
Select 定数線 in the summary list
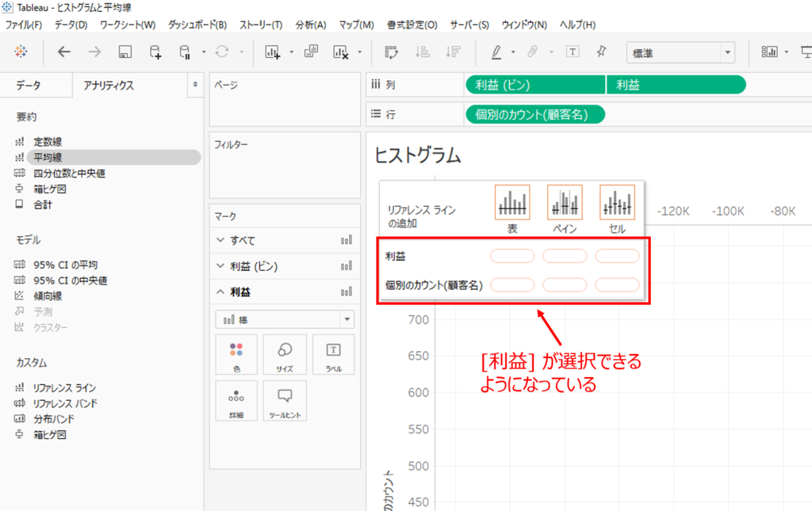(x=48, y=141)
